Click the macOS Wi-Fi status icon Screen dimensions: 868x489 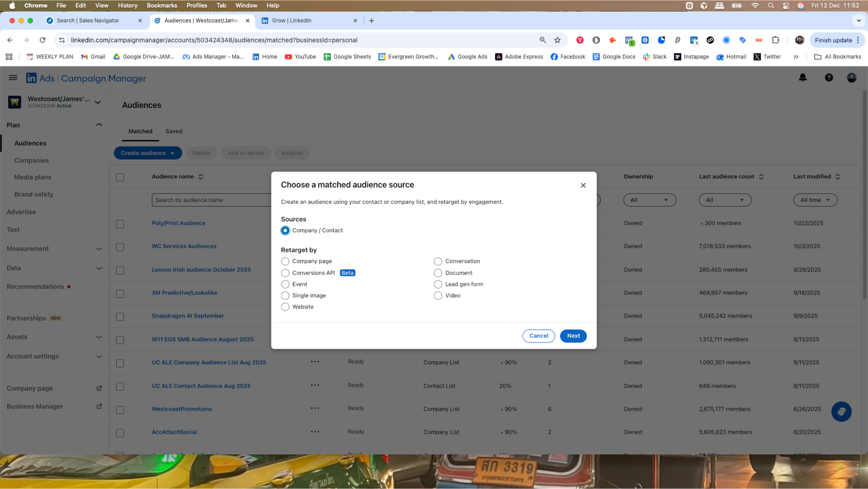[755, 5]
